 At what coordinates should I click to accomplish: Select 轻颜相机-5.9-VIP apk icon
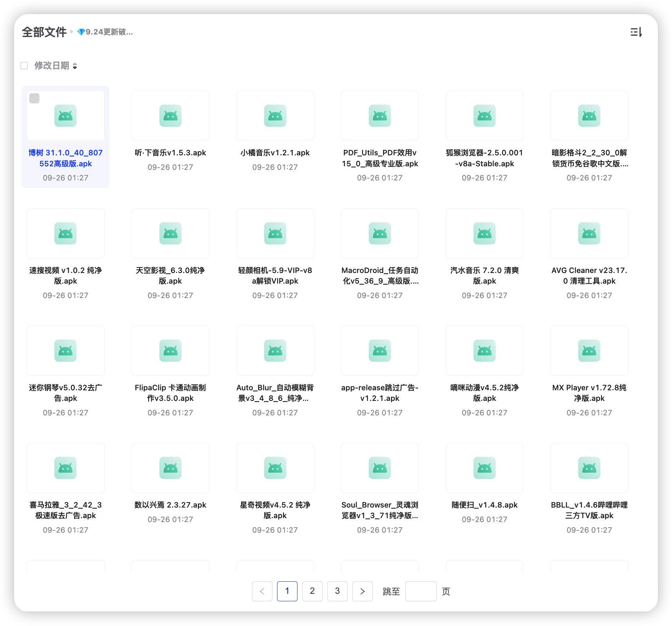tap(275, 233)
